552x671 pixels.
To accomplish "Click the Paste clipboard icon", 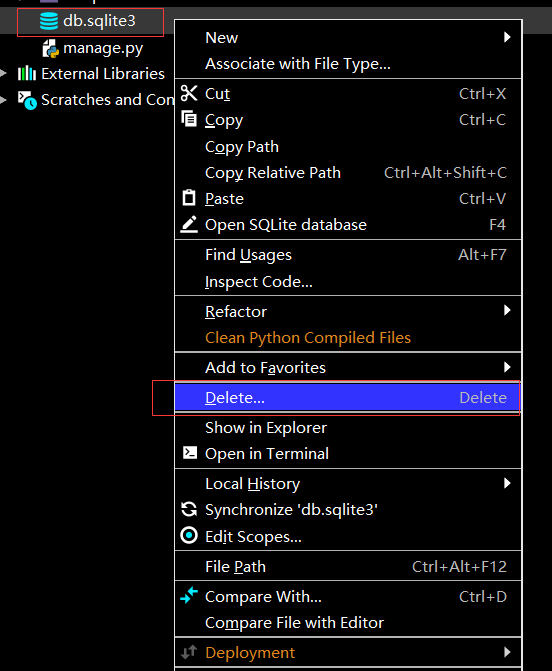I will tap(189, 198).
